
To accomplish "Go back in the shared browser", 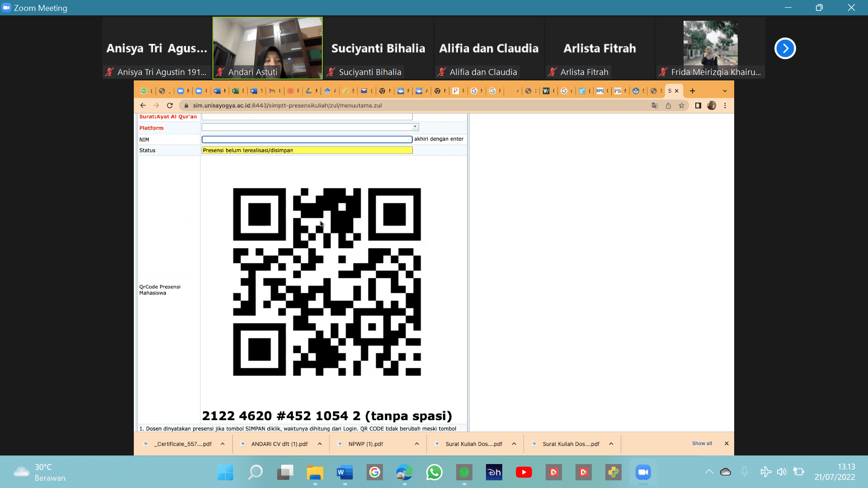I will (143, 105).
